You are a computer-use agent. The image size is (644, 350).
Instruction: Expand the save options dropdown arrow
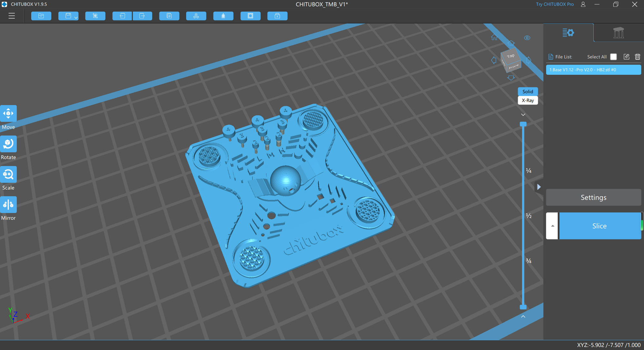click(76, 18)
